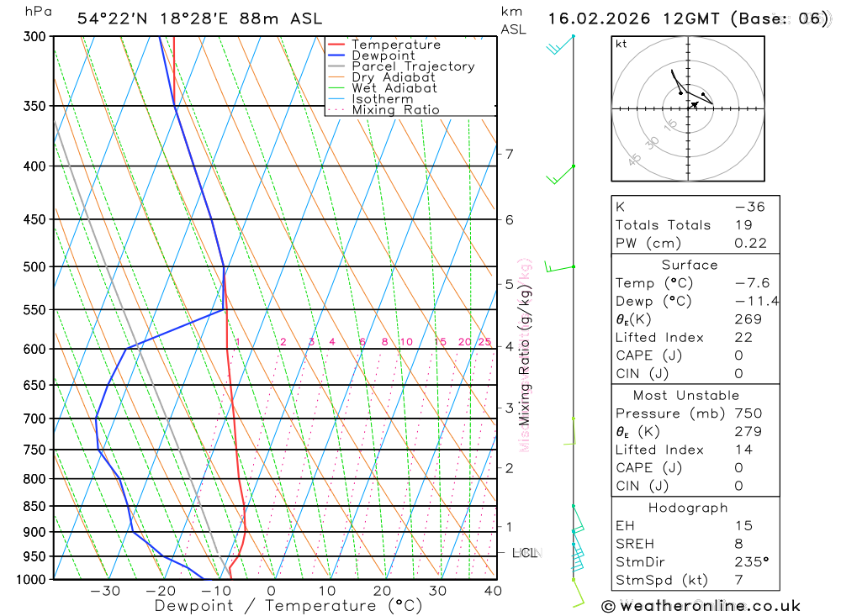Image resolution: width=841 pixels, height=616 pixels.
Task: Click the 'SREH' row label
Action: [634, 545]
